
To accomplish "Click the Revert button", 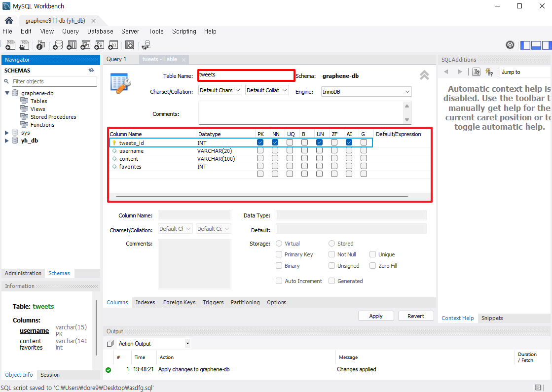I will (x=416, y=316).
